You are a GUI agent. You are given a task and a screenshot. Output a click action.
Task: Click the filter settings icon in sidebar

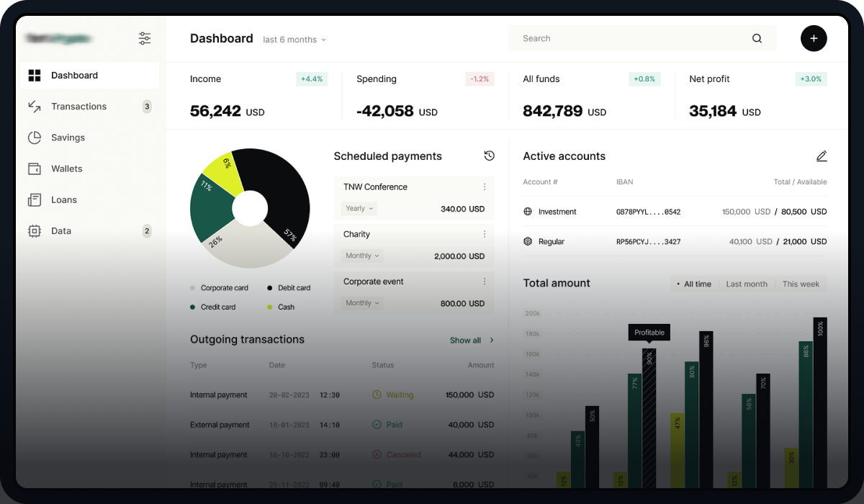[x=145, y=38]
